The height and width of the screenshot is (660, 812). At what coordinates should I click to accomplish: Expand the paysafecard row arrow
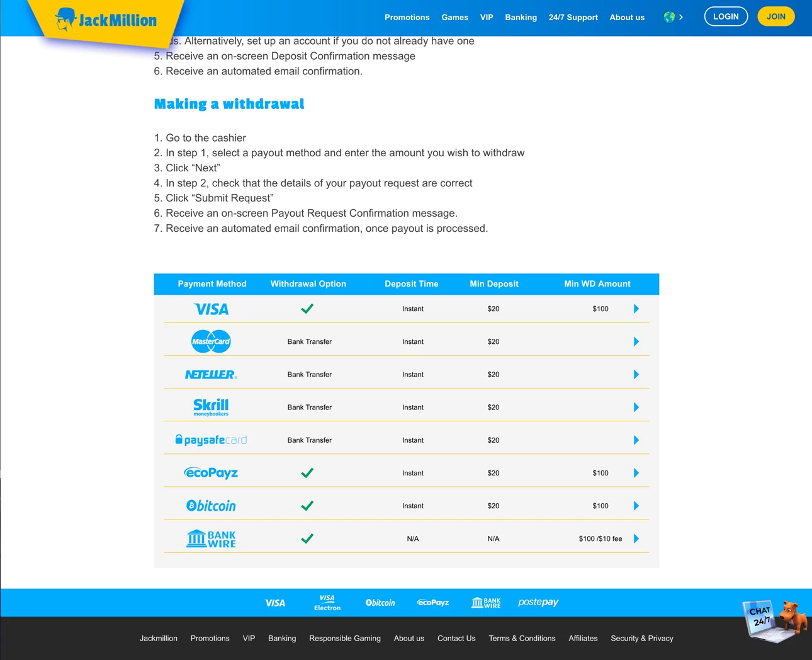pos(636,440)
